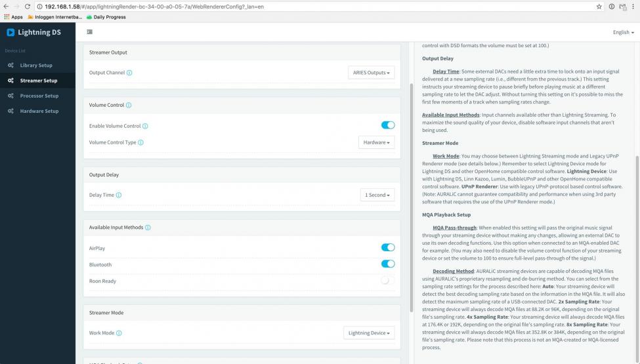
Task: Bookmark the page with the star icon
Action: click(x=599, y=7)
